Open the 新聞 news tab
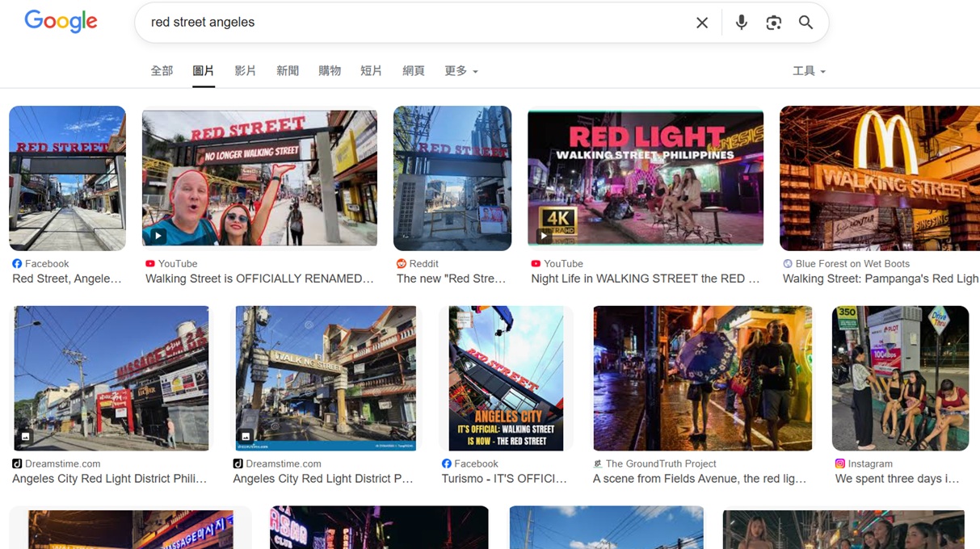Screen dimensions: 980x549 (x=288, y=71)
